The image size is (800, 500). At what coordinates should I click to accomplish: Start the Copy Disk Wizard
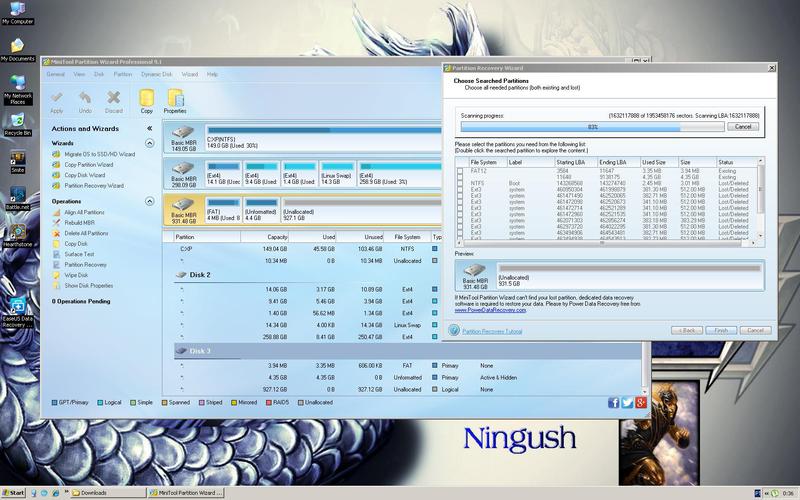(79, 175)
